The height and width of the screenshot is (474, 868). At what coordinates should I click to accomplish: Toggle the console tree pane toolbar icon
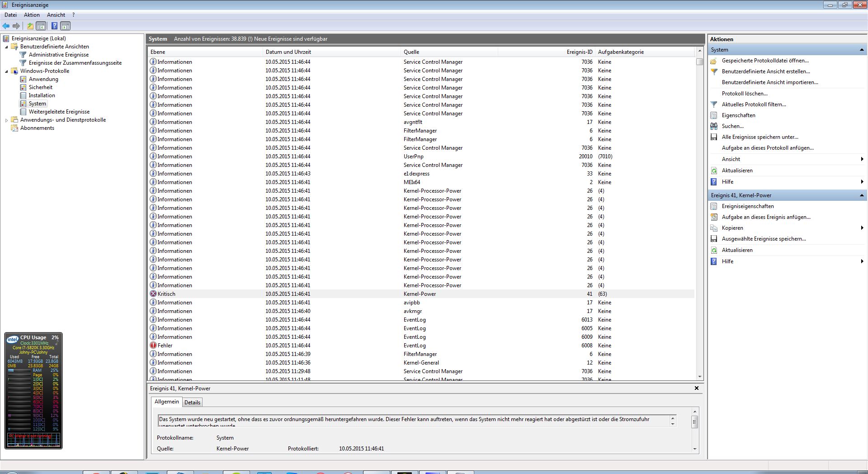41,26
